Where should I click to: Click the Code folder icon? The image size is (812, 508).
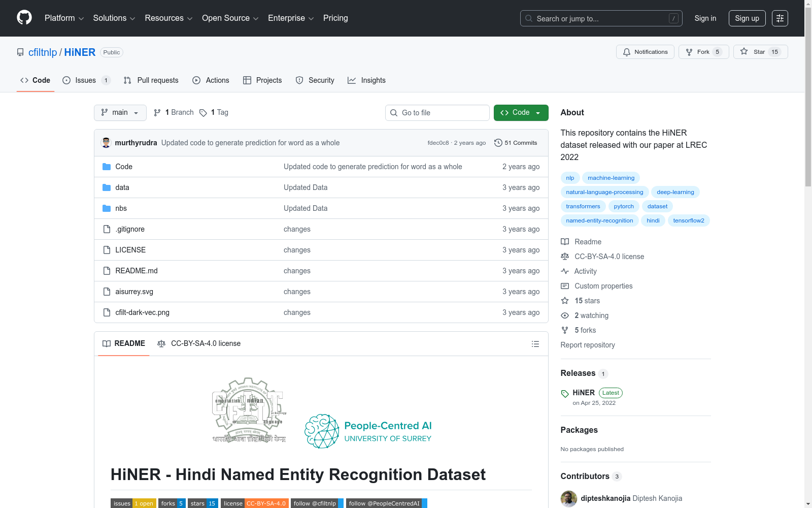click(107, 167)
